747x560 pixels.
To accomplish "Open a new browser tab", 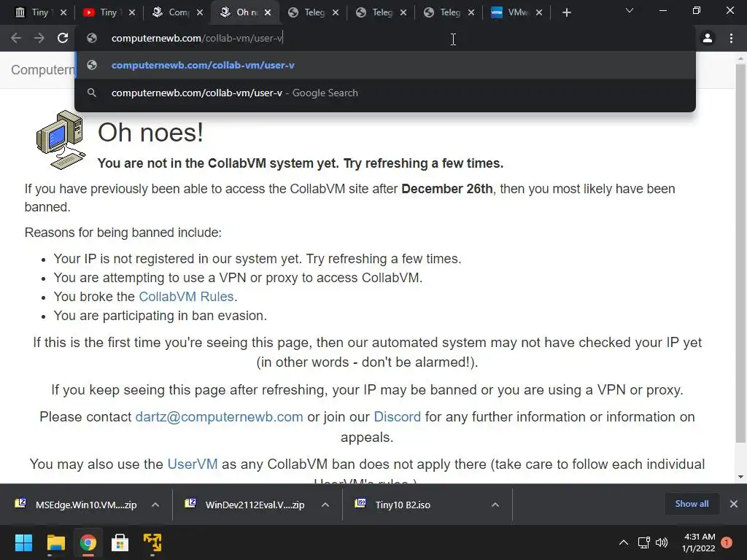I will 566,13.
